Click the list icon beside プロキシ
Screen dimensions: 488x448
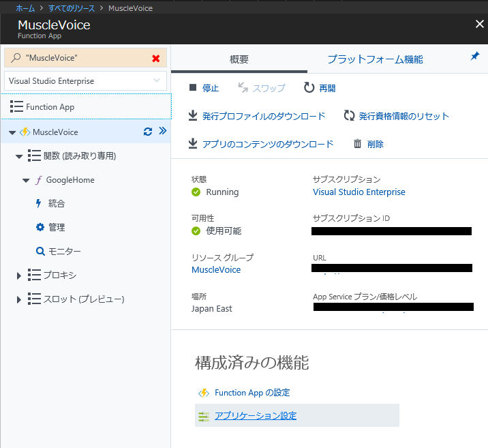point(34,275)
